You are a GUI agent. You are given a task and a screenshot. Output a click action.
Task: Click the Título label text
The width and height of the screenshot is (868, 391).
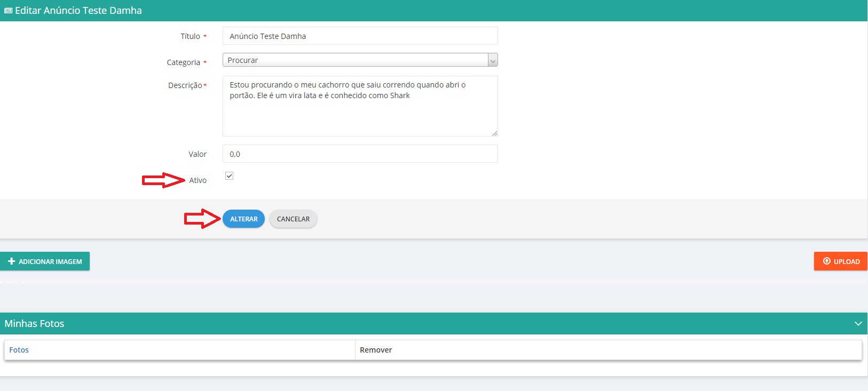[190, 36]
